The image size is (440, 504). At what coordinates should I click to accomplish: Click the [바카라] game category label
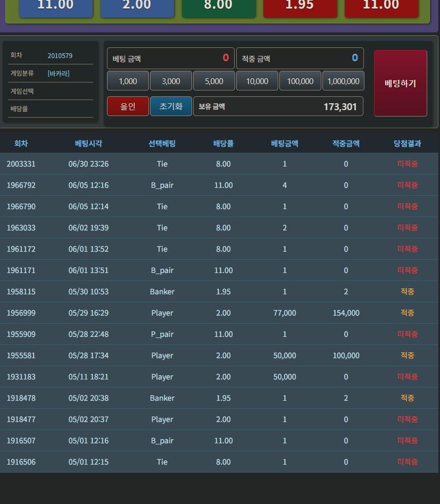[x=59, y=73]
